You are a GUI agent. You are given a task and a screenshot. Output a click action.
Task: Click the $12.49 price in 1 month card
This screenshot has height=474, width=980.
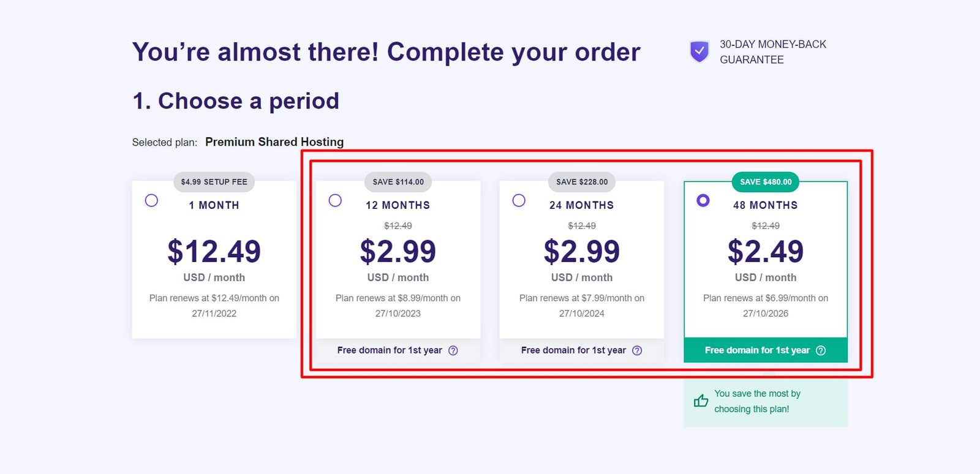point(214,252)
